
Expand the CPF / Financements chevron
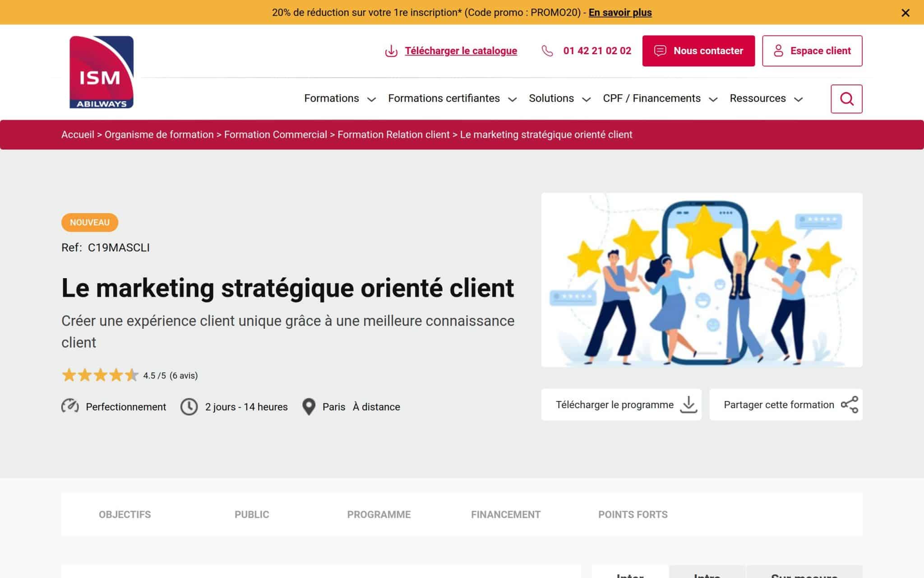(713, 100)
